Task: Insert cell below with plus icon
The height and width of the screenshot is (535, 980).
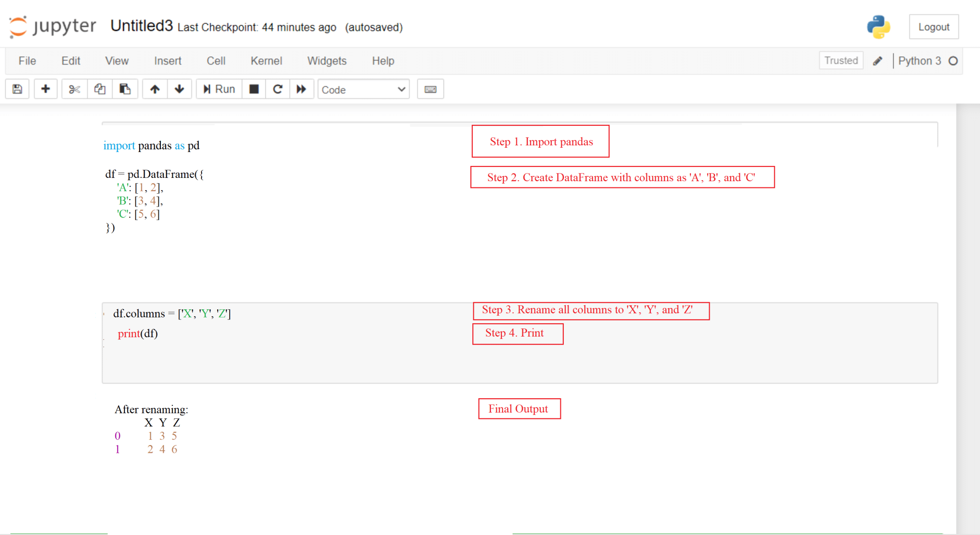Action: point(45,89)
